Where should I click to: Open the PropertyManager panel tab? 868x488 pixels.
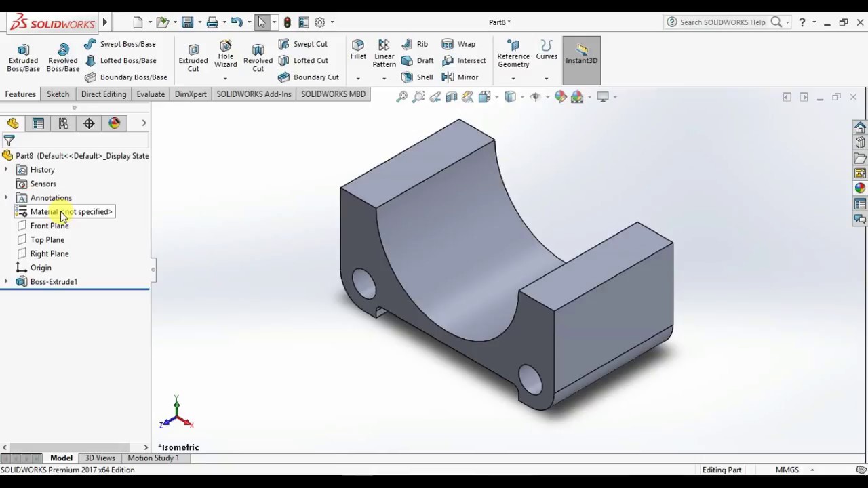[38, 123]
